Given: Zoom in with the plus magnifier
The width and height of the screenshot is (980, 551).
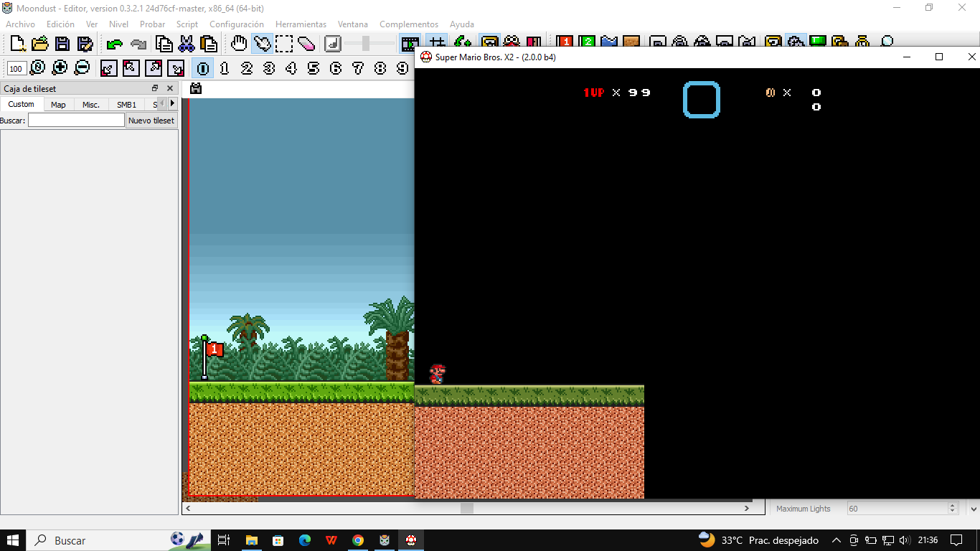Looking at the screenshot, I should pyautogui.click(x=60, y=68).
